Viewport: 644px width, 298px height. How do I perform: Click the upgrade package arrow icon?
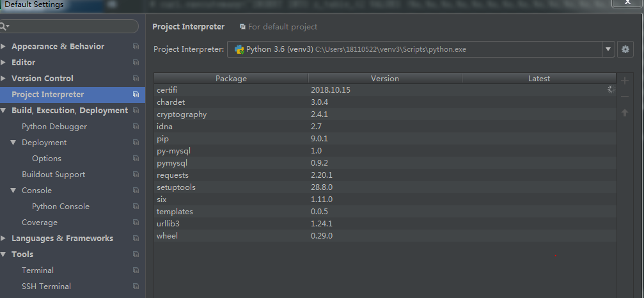click(625, 113)
